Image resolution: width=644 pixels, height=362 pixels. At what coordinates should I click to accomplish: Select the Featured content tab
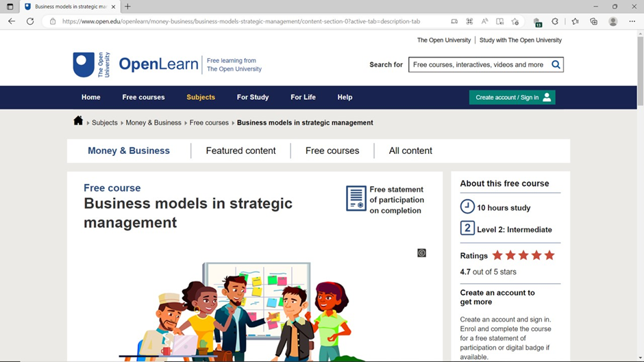tap(240, 151)
